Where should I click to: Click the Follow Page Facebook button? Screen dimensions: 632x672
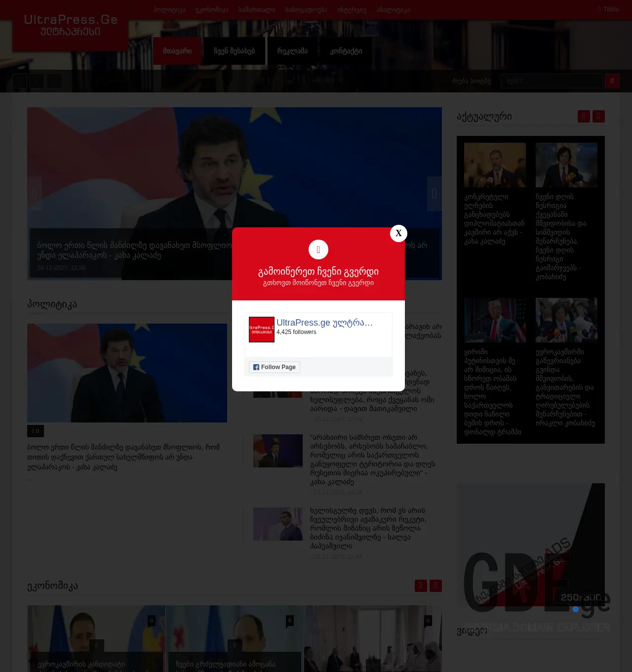pyautogui.click(x=274, y=367)
